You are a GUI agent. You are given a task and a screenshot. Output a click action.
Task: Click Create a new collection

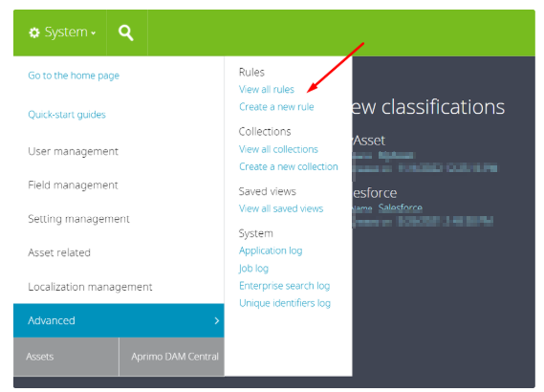click(289, 166)
